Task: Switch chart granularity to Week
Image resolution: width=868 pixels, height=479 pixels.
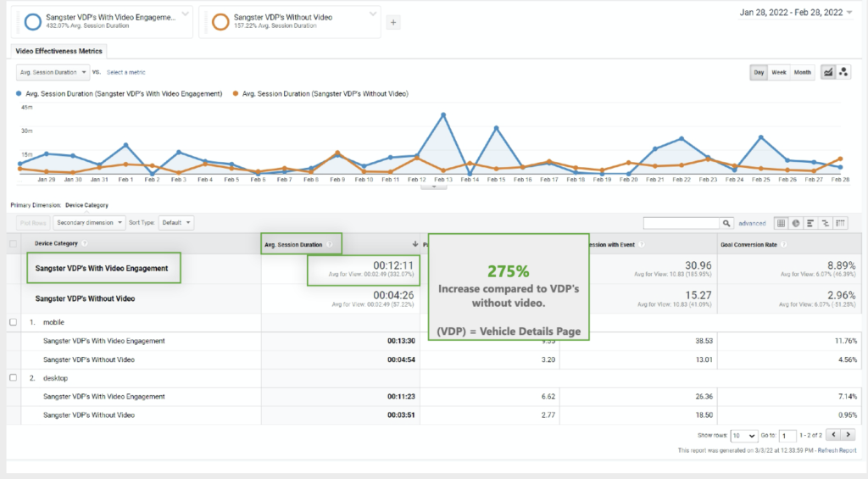Action: tap(779, 73)
